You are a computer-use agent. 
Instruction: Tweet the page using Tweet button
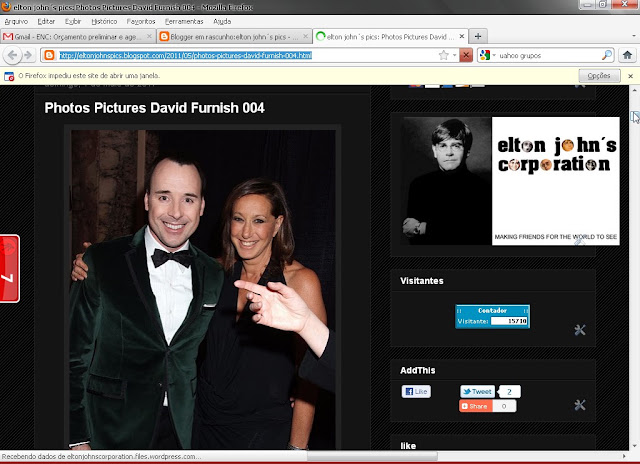point(477,391)
